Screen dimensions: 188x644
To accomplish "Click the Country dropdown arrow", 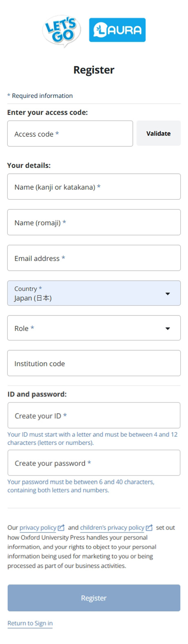I will pos(168,294).
